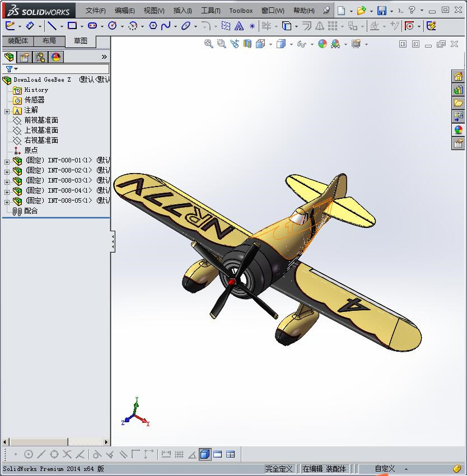The height and width of the screenshot is (476, 467).
Task: Select the Ellipse sketch tool
Action: (x=185, y=26)
